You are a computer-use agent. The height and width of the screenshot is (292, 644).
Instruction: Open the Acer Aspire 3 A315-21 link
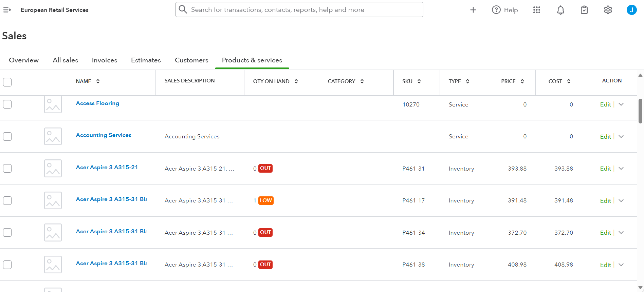click(107, 167)
